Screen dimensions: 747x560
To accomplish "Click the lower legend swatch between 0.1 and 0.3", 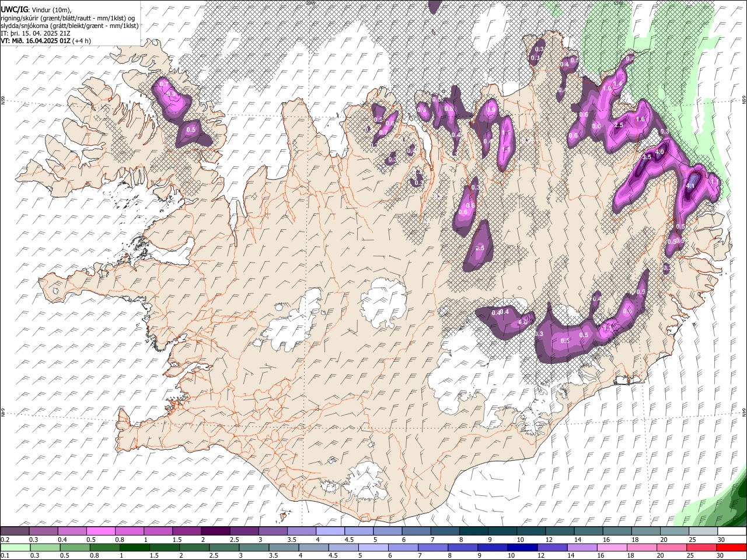I will coord(15,547).
